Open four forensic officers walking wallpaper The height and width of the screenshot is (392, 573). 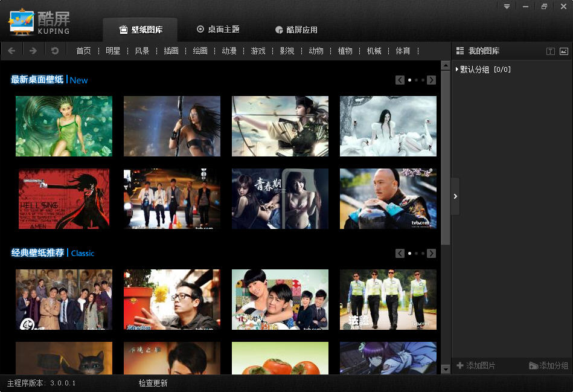click(388, 300)
